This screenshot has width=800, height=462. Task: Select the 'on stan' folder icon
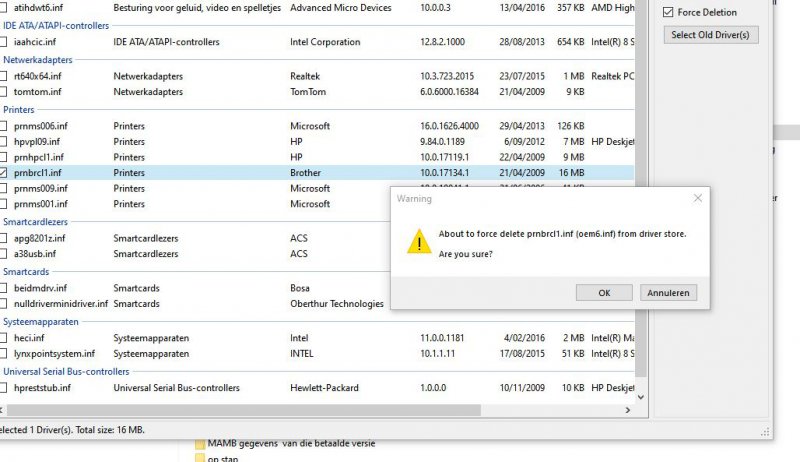point(200,458)
